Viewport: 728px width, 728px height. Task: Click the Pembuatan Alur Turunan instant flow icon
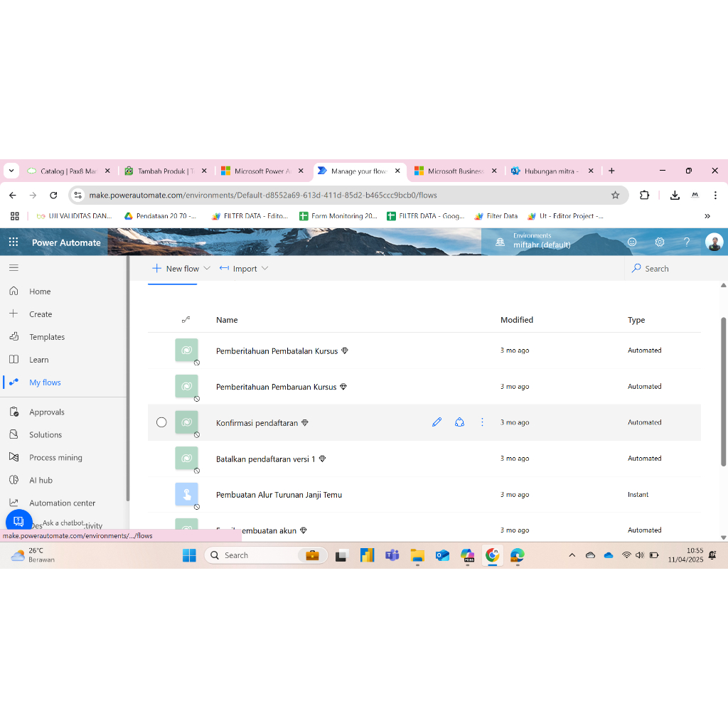[x=187, y=495]
